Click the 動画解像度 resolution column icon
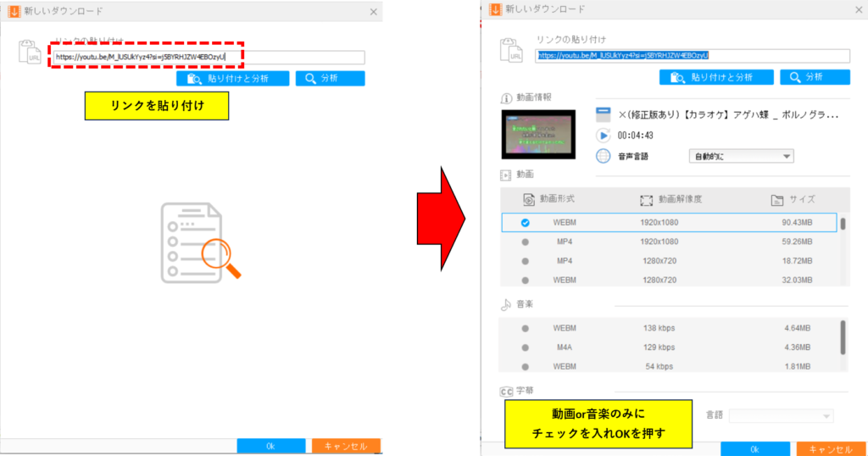The width and height of the screenshot is (868, 456). [x=646, y=200]
